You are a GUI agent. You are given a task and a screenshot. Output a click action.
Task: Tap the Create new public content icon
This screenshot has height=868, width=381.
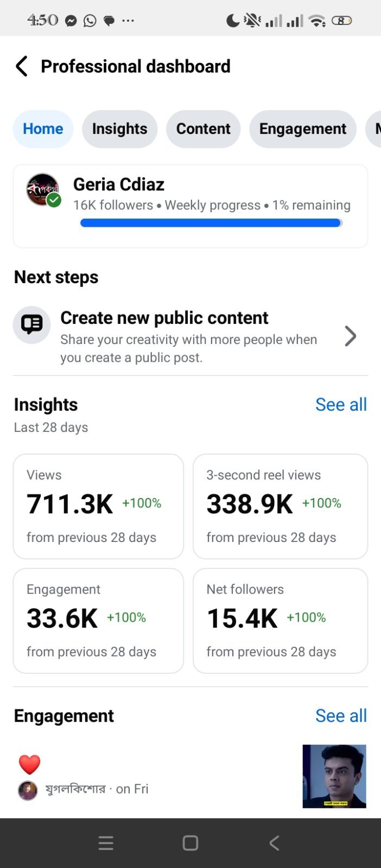pos(31,324)
